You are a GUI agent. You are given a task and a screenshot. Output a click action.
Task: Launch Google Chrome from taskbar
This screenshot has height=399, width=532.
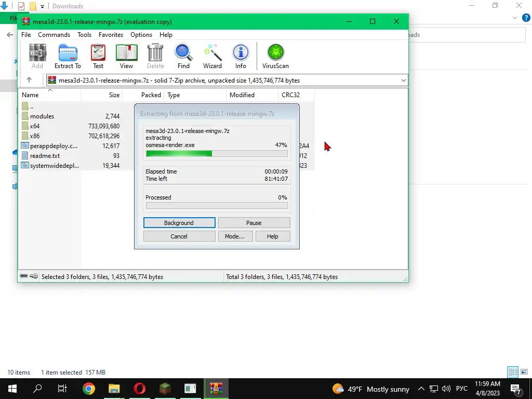[88, 389]
